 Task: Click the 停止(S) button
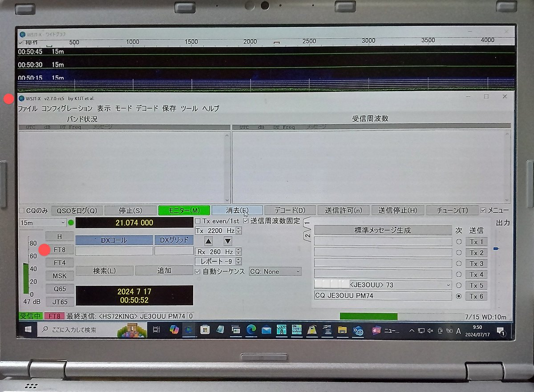coord(130,210)
